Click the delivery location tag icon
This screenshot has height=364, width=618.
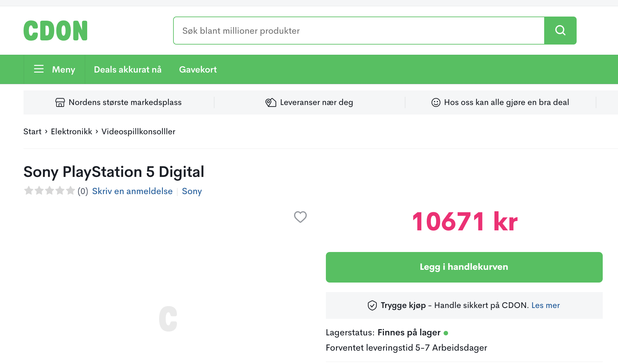pyautogui.click(x=270, y=102)
